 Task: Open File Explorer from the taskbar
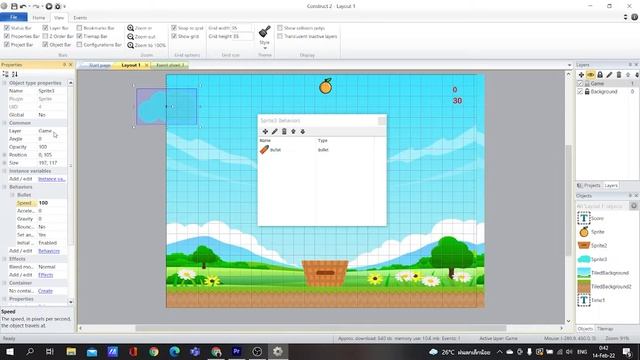coord(71,351)
